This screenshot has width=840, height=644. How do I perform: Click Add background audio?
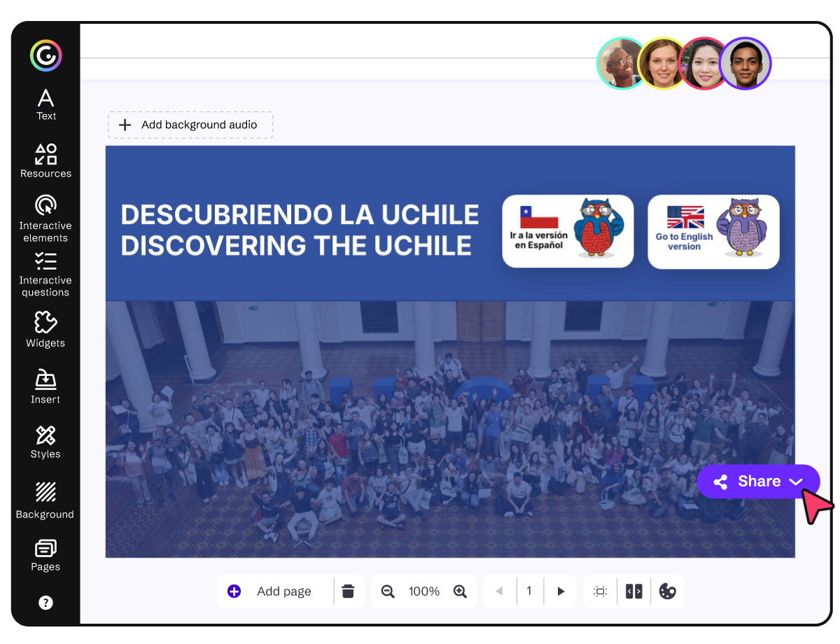pos(190,125)
